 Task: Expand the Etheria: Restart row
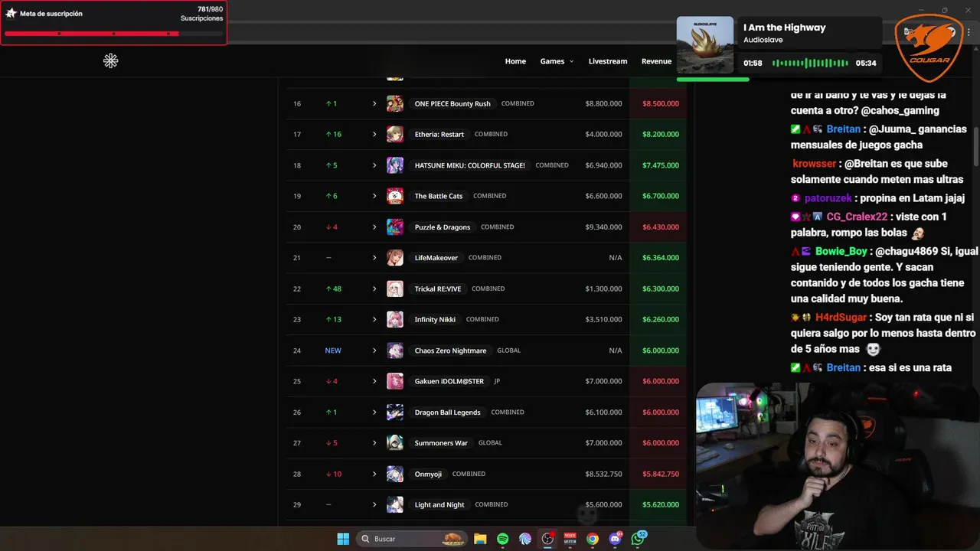coord(374,134)
